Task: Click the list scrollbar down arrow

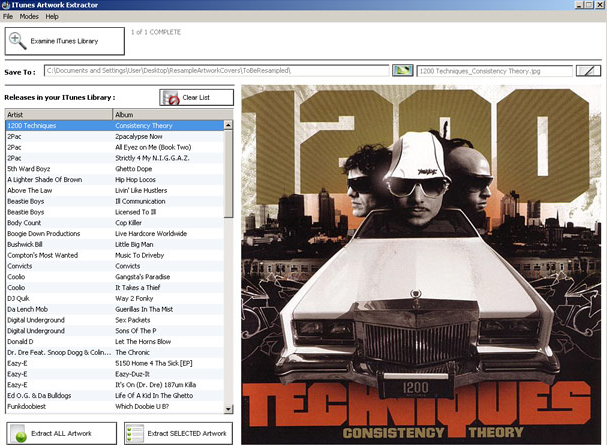Action: tap(228, 409)
